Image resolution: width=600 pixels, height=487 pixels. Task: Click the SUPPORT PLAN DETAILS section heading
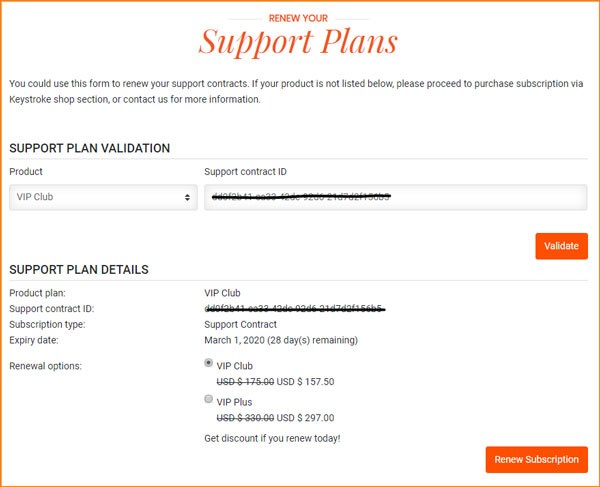(x=79, y=269)
